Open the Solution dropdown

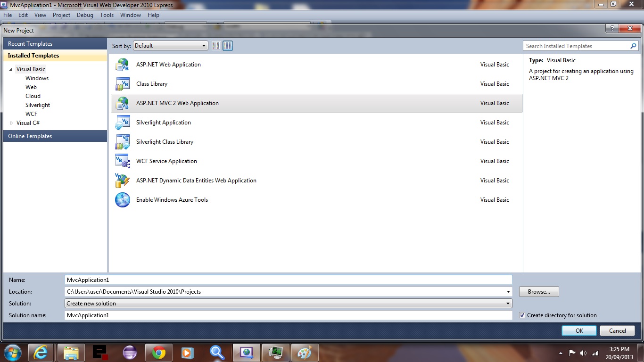click(x=289, y=304)
